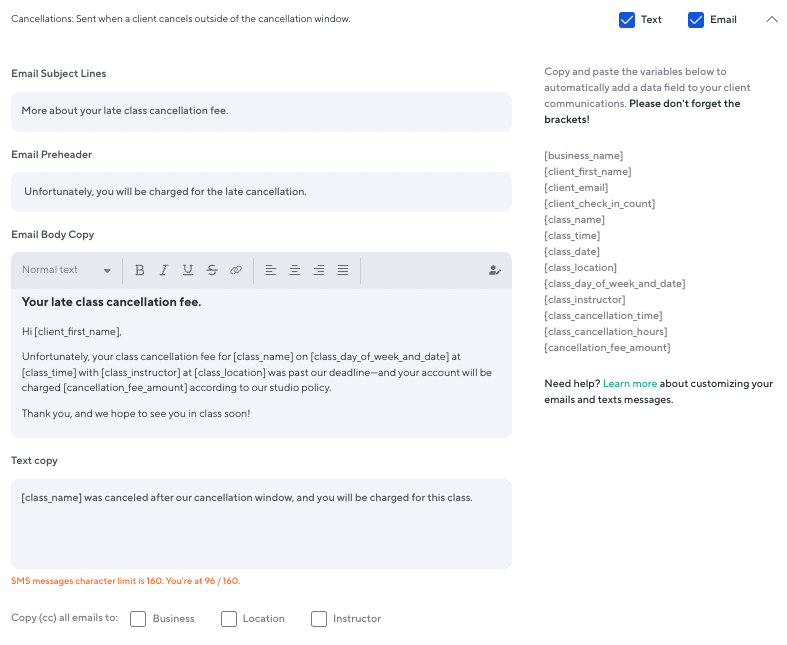Align email body text left
Image resolution: width=787 pixels, height=645 pixels.
tap(271, 270)
